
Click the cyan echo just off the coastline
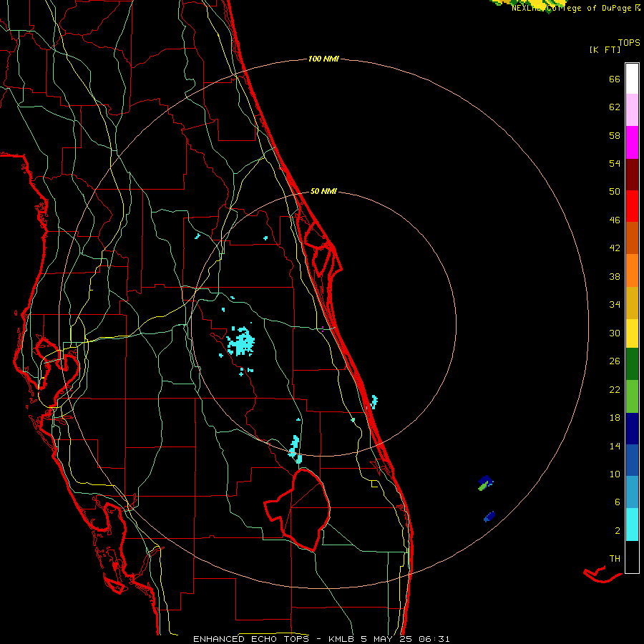[x=374, y=401]
